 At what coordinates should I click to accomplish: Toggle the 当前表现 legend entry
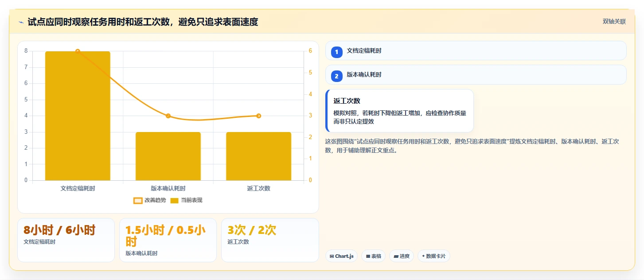(186, 200)
